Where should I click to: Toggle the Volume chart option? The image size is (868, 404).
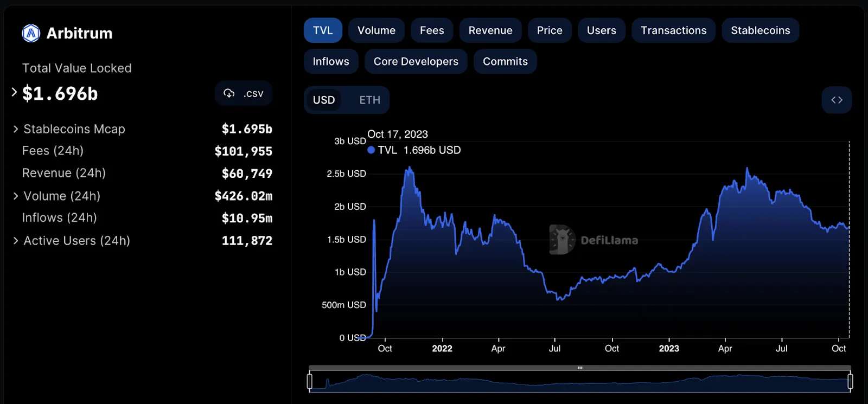click(376, 30)
